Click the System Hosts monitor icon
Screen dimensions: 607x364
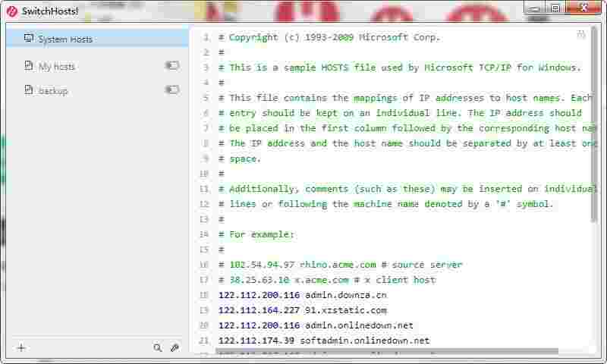pos(29,38)
